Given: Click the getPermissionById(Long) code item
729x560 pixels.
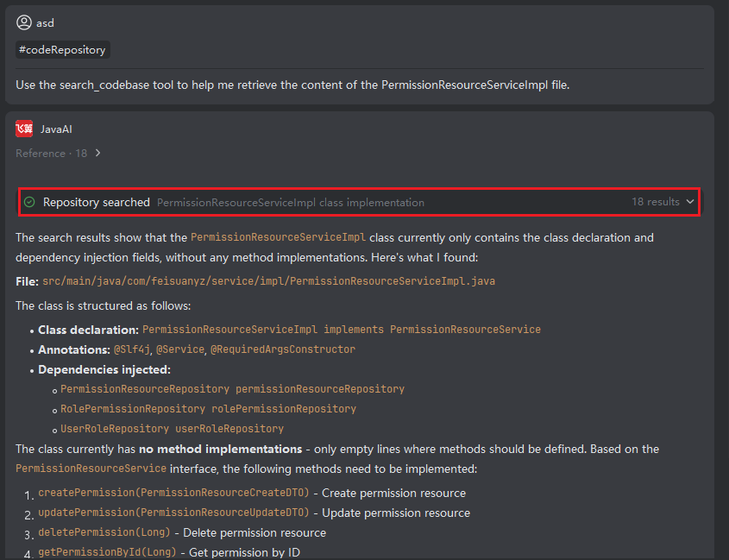Looking at the screenshot, I should (x=107, y=552).
